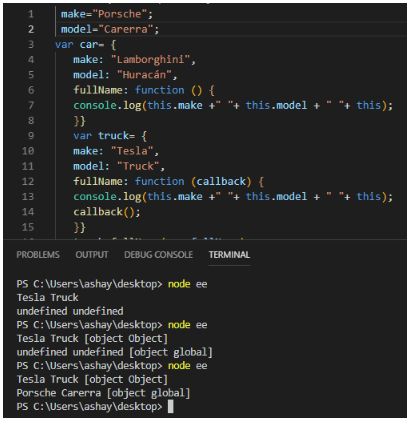Click the "Truck" string on line 11
Screen dimensions: 411x421
(x=138, y=166)
